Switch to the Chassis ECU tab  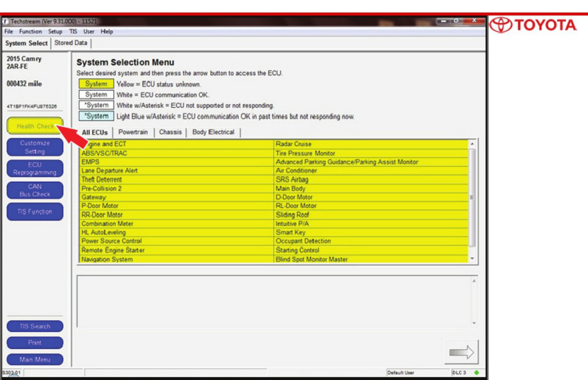(x=170, y=132)
